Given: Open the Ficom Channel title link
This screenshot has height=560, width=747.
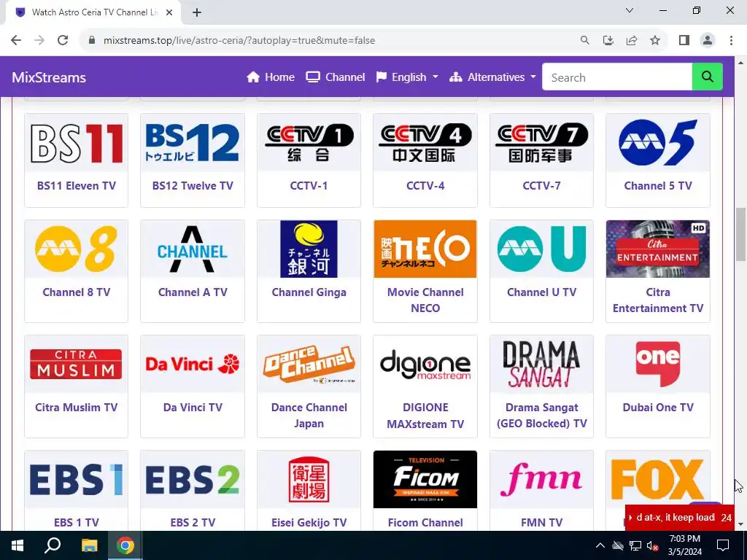Looking at the screenshot, I should pyautogui.click(x=425, y=522).
